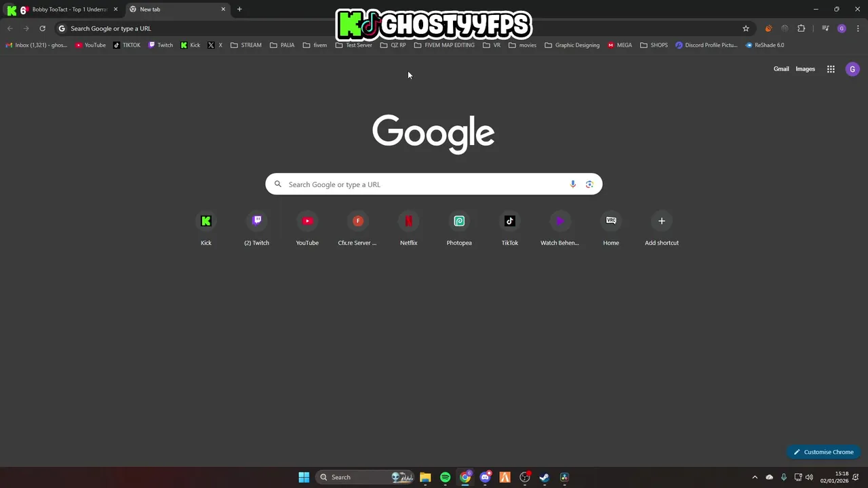The image size is (868, 488).
Task: Expand the FIVEM MAP EDITING bookmark folder
Action: [x=444, y=45]
